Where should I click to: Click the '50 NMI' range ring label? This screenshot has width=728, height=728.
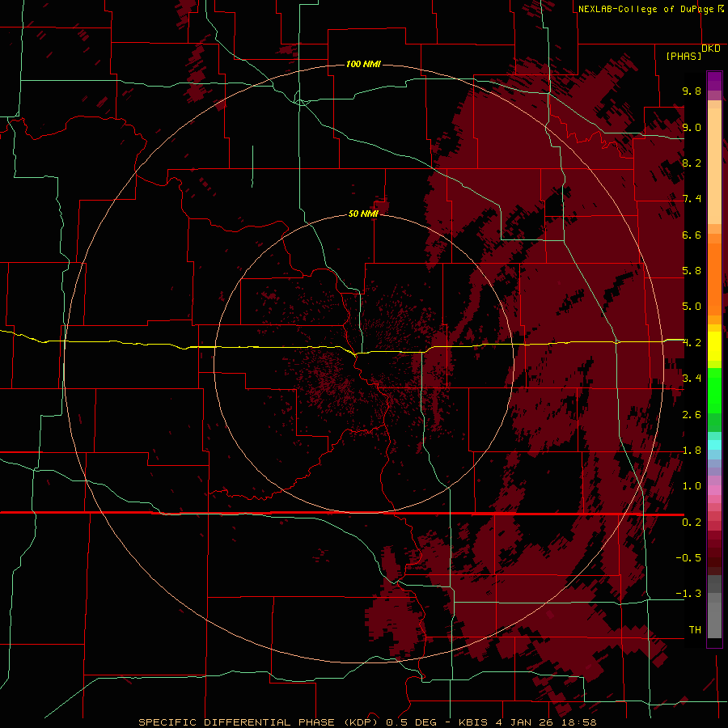point(363,214)
